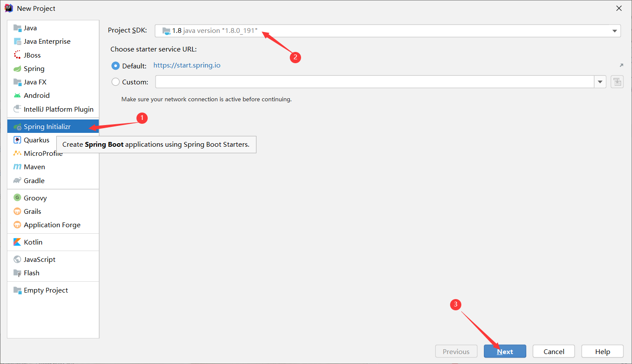Click the Java FX folder icon
This screenshot has height=364, width=632.
click(17, 82)
